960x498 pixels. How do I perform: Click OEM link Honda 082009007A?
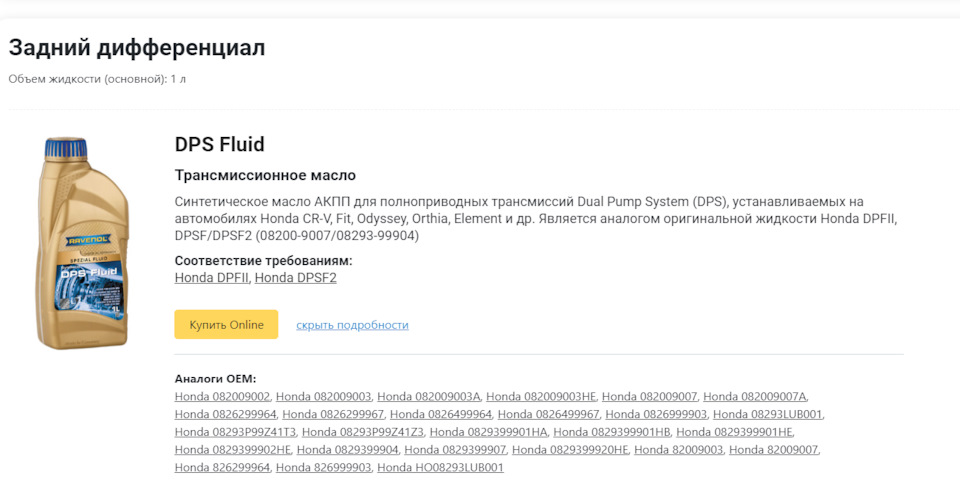click(x=755, y=397)
